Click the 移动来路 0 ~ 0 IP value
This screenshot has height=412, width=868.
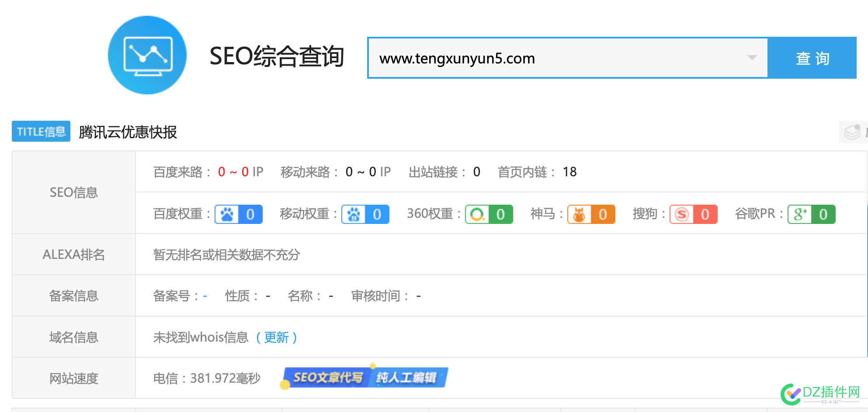pos(368,172)
